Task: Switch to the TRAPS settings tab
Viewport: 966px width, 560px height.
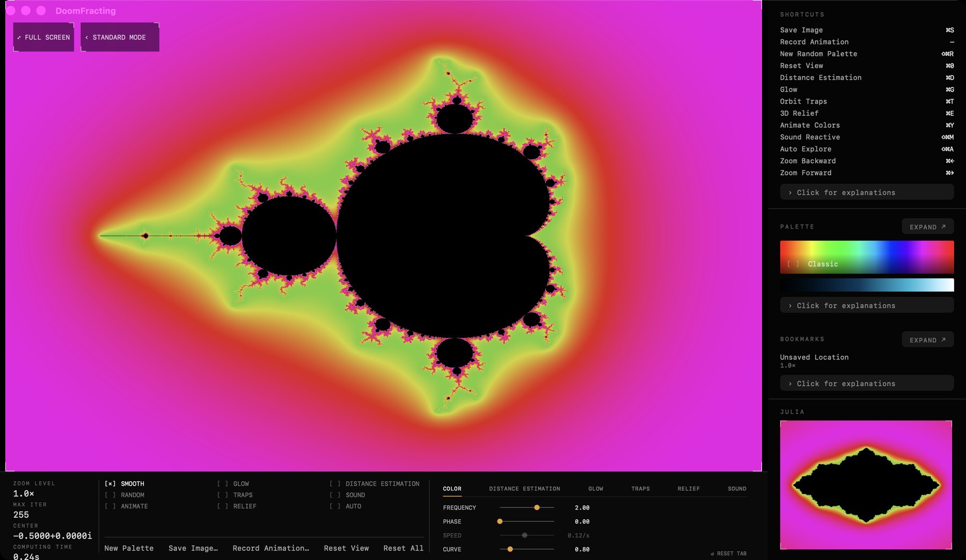Action: click(640, 489)
